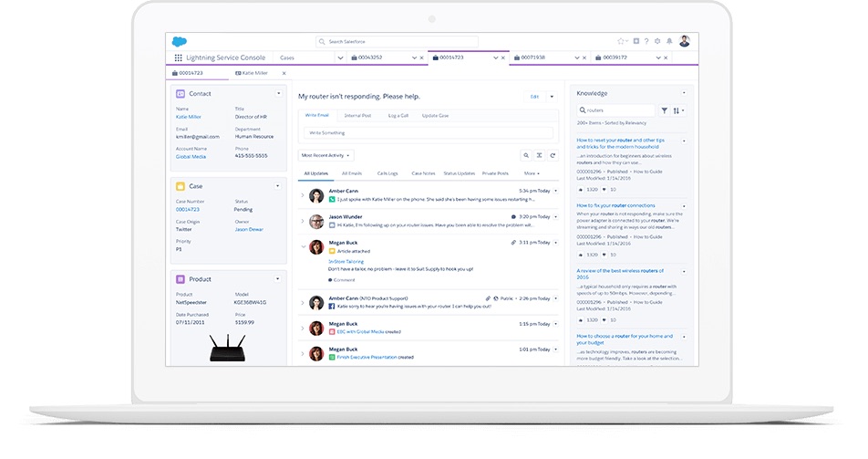
Task: Open the dropdown arrow next to Edit
Action: tap(552, 97)
